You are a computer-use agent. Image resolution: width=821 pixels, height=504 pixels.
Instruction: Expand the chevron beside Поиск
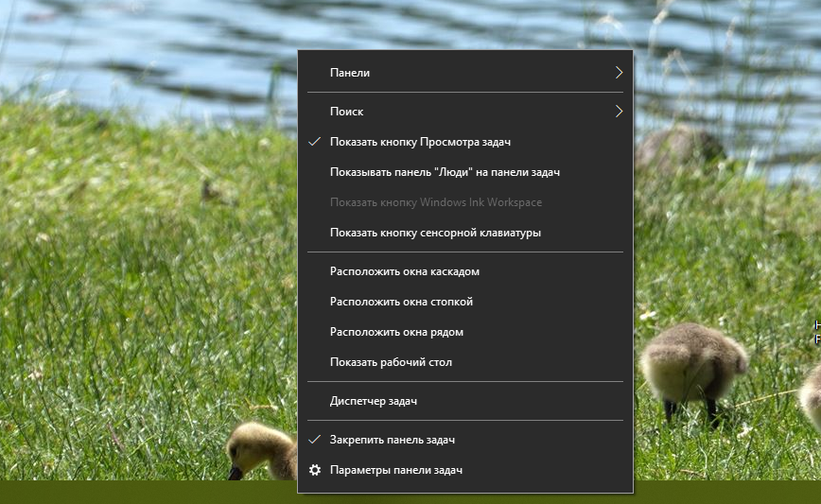[619, 111]
